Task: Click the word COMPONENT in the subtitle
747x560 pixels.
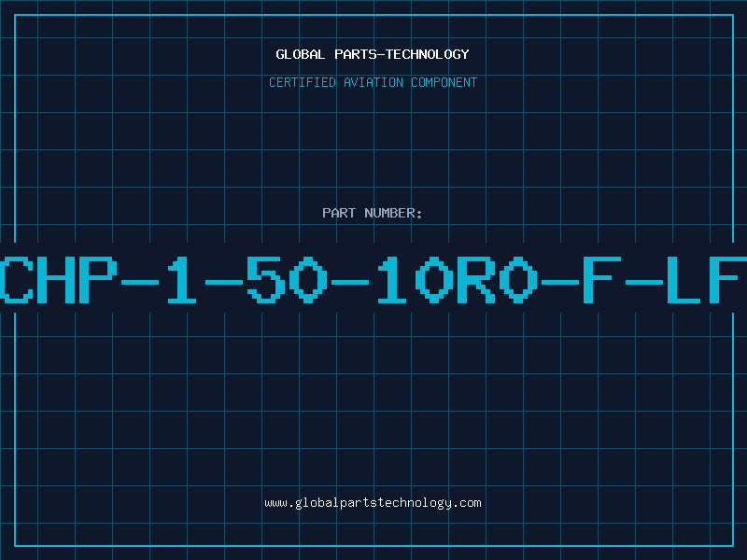Action: (x=444, y=82)
